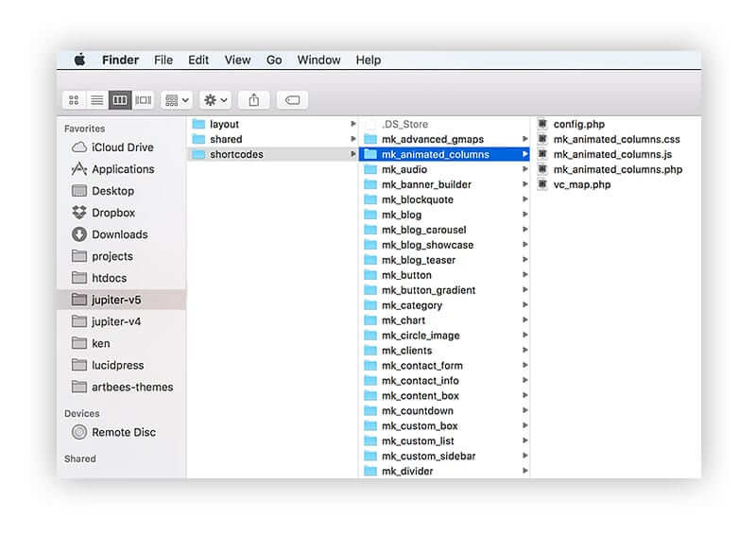
Task: Select mk_category folder
Action: pos(444,305)
